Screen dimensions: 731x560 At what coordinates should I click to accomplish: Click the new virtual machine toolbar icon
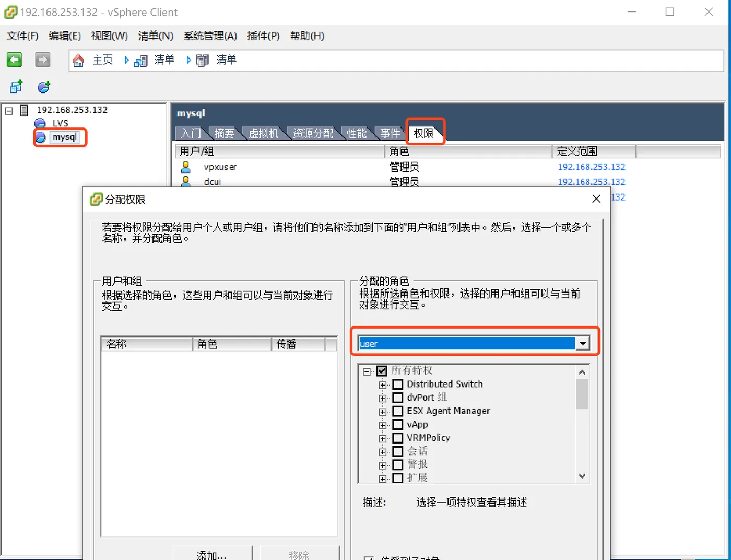pyautogui.click(x=16, y=87)
